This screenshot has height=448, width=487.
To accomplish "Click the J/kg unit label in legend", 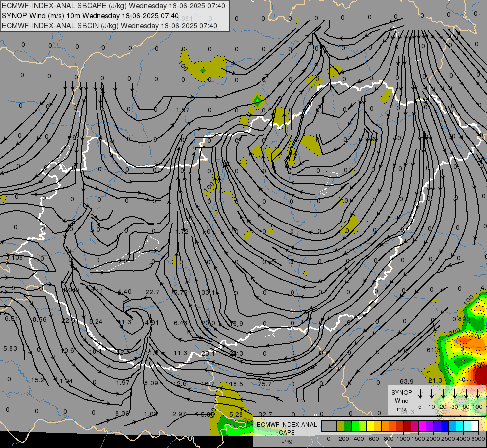I will coord(287,441).
